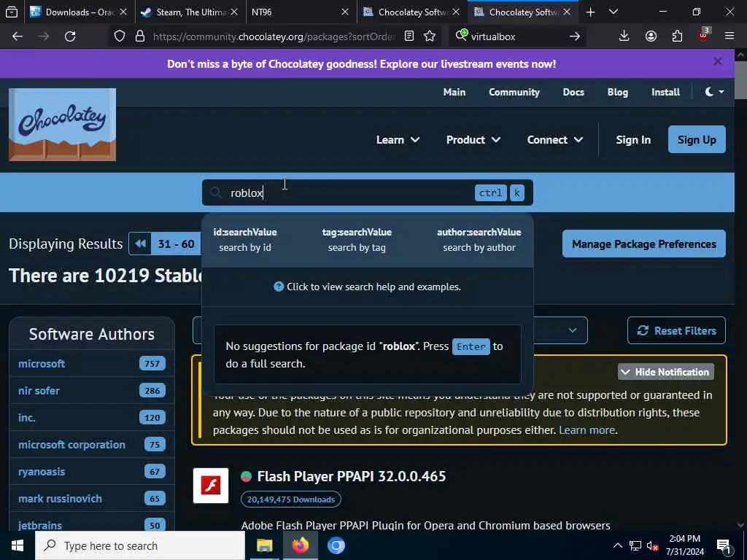Open Install nav link

point(665,92)
